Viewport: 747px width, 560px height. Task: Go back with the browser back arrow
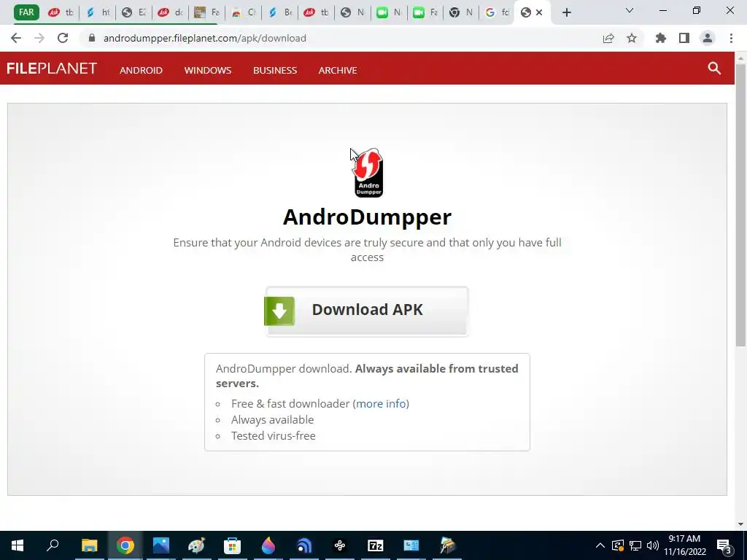[x=16, y=38]
